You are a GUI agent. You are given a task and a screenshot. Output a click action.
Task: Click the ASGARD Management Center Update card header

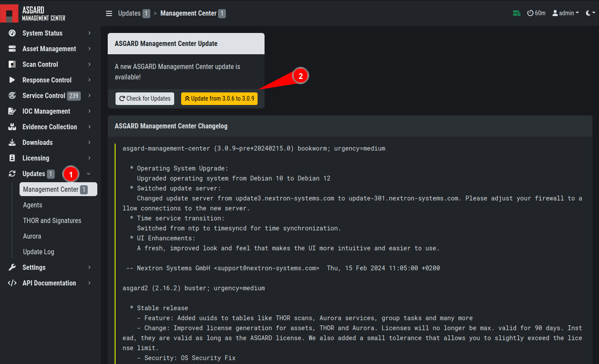click(186, 43)
